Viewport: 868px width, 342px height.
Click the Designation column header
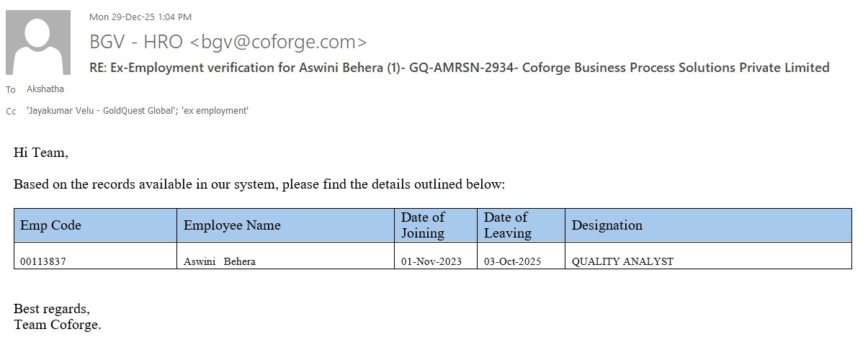tap(607, 225)
